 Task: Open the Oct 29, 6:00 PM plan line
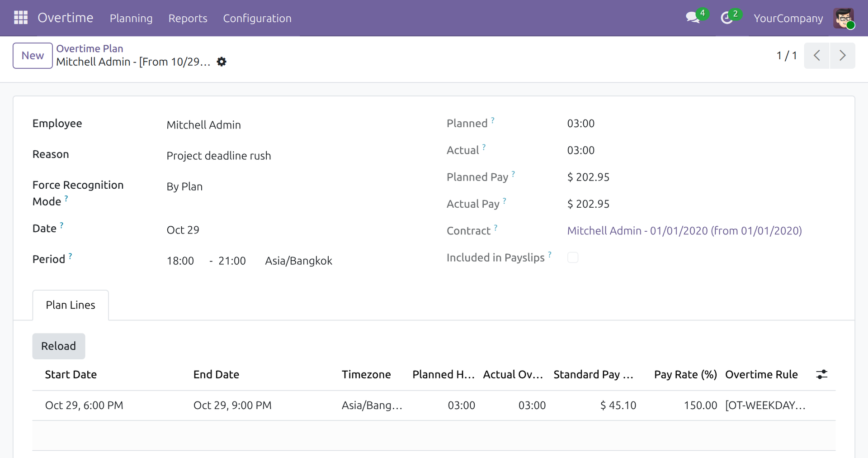84,406
